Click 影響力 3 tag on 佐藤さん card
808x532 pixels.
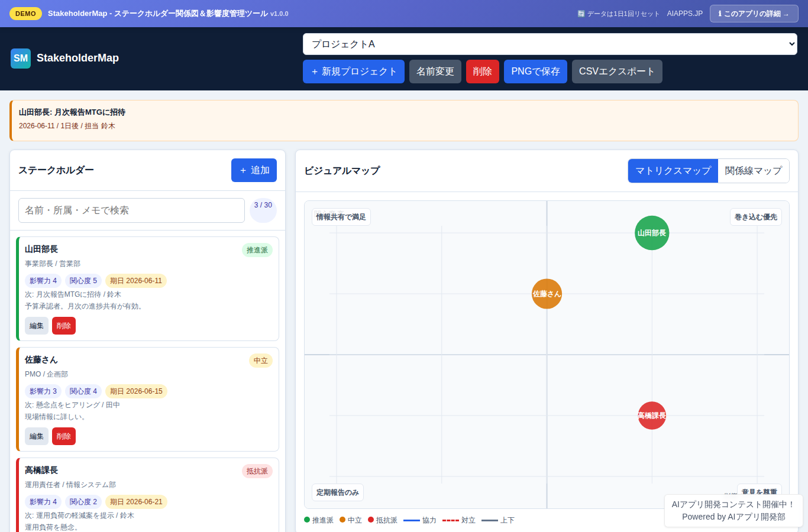(43, 391)
